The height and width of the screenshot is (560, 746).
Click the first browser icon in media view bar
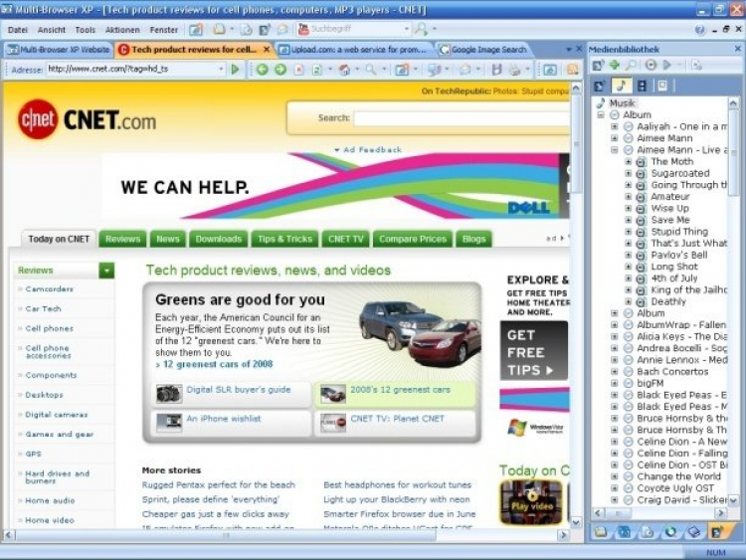[x=599, y=86]
